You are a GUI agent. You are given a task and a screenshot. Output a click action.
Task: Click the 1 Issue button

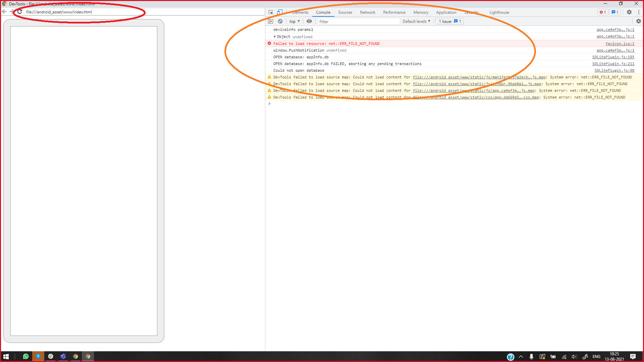449,21
